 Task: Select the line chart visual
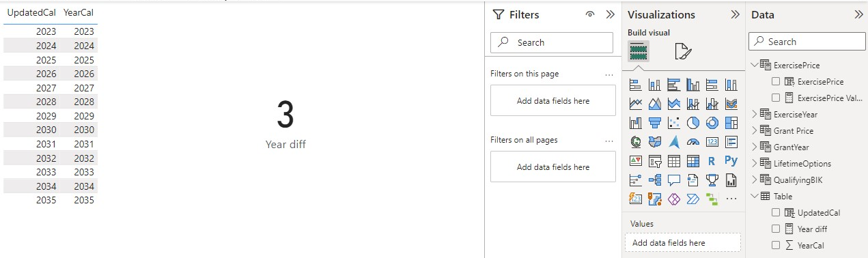(635, 104)
